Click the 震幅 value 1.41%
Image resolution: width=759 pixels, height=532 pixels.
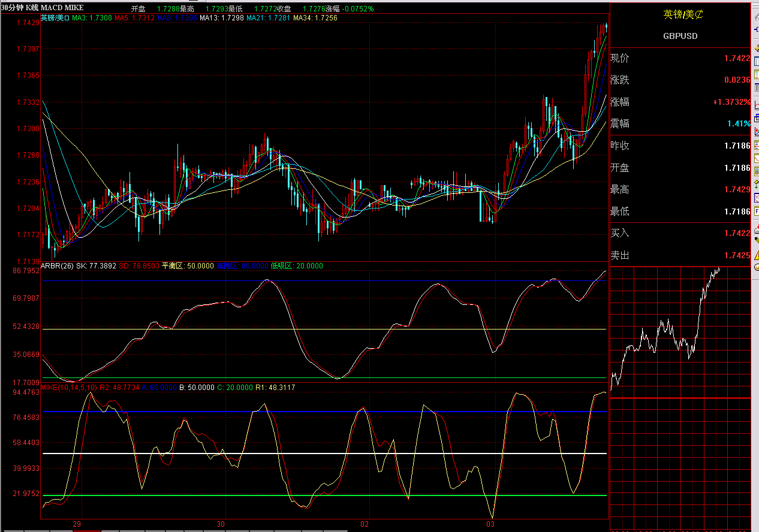[739, 123]
